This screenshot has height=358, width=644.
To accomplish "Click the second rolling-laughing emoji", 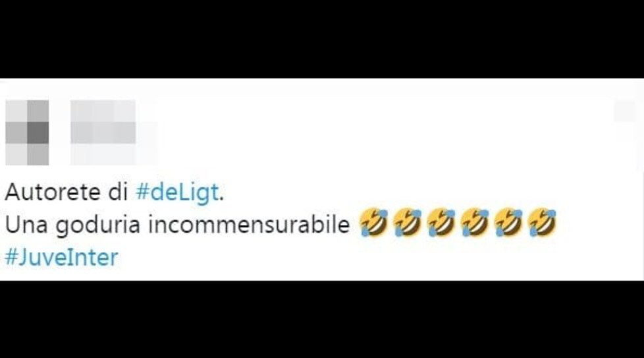I will (x=407, y=223).
